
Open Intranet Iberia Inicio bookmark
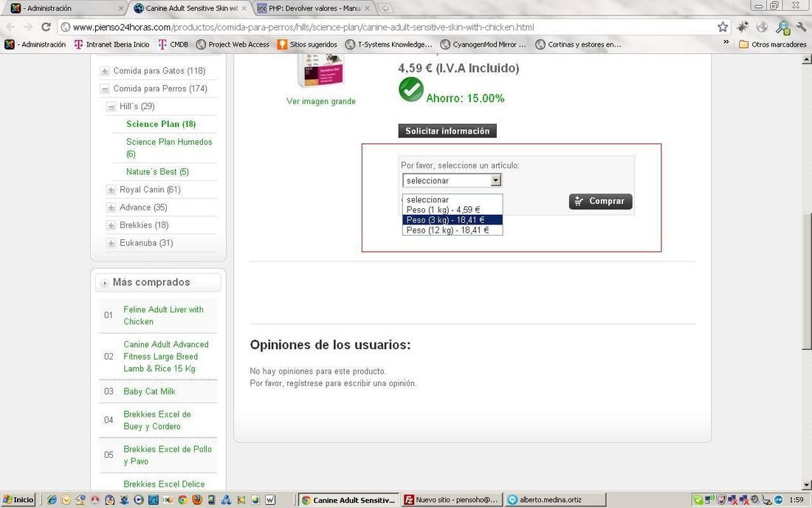coord(112,44)
